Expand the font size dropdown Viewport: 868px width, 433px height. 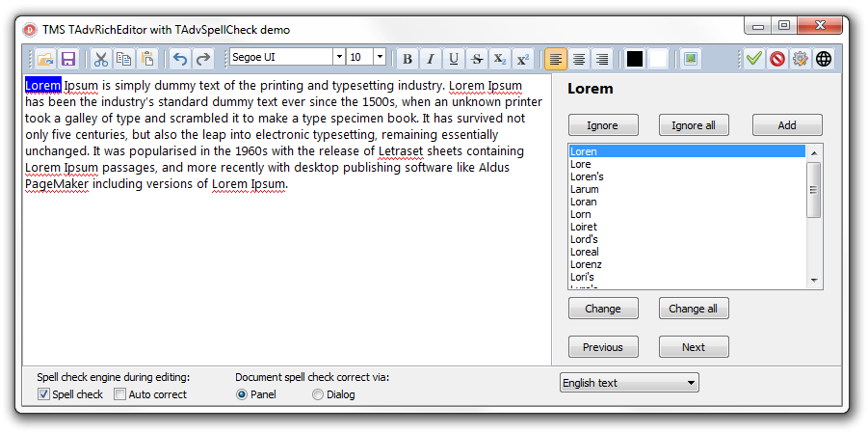click(380, 58)
